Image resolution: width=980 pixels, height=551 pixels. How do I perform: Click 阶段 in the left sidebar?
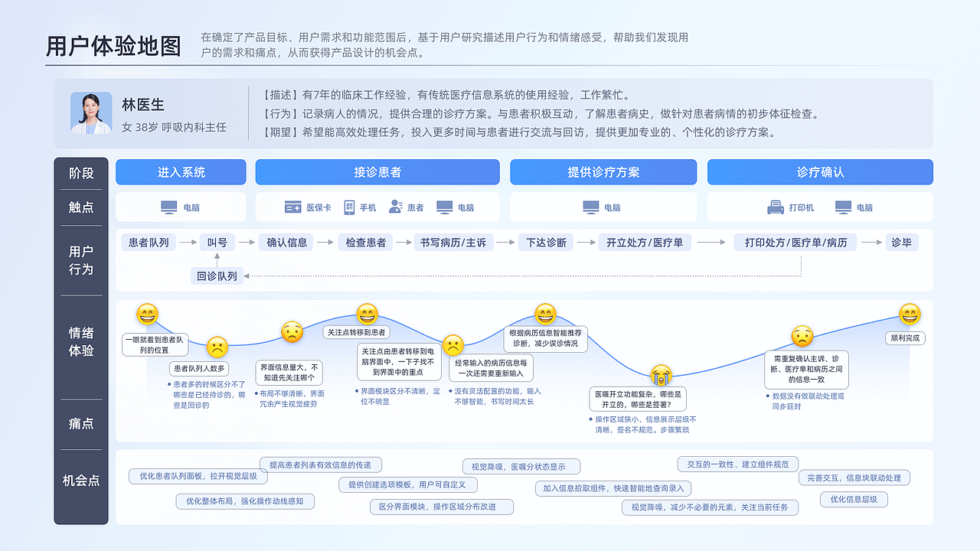[x=80, y=172]
